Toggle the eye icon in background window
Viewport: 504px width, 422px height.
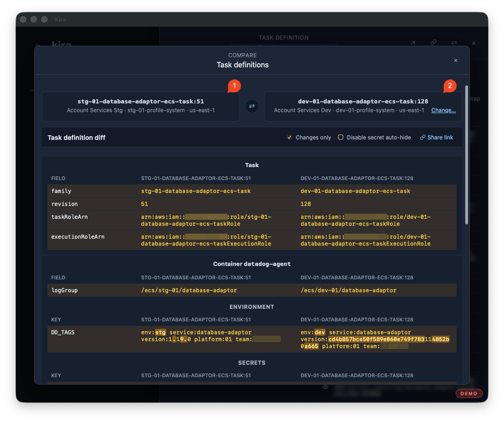[325, 387]
